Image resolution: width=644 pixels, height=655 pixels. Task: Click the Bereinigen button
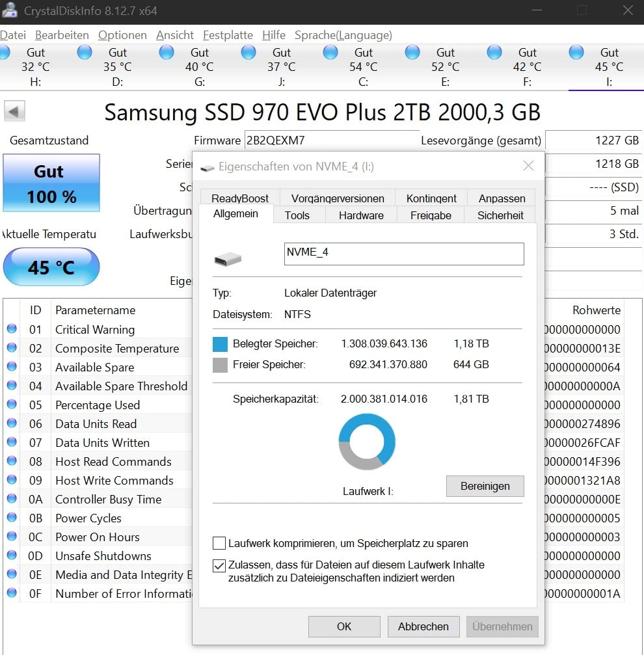click(x=485, y=486)
